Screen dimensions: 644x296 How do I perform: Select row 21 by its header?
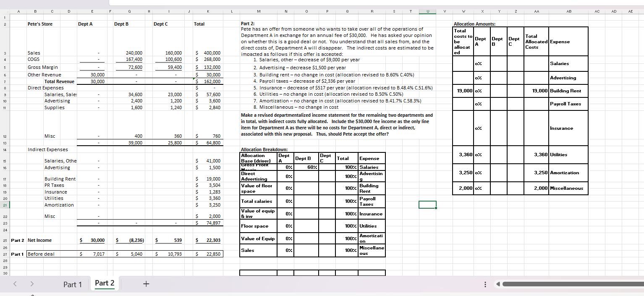5,205
